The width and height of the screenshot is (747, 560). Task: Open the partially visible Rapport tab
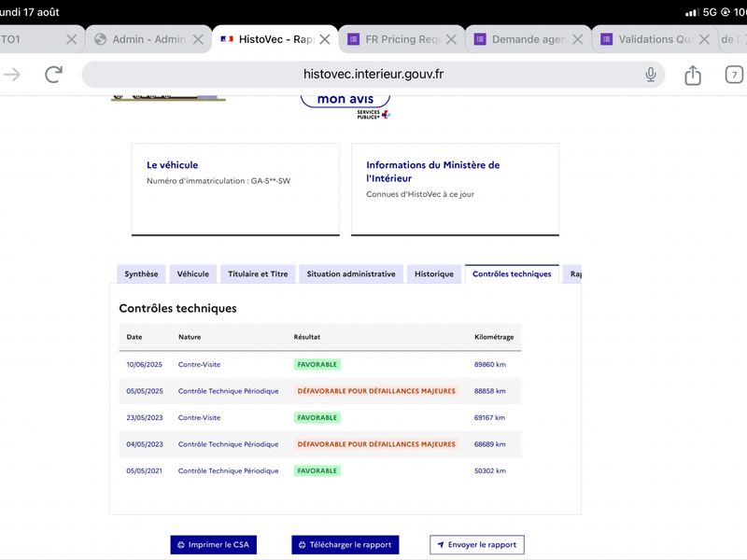pos(572,273)
